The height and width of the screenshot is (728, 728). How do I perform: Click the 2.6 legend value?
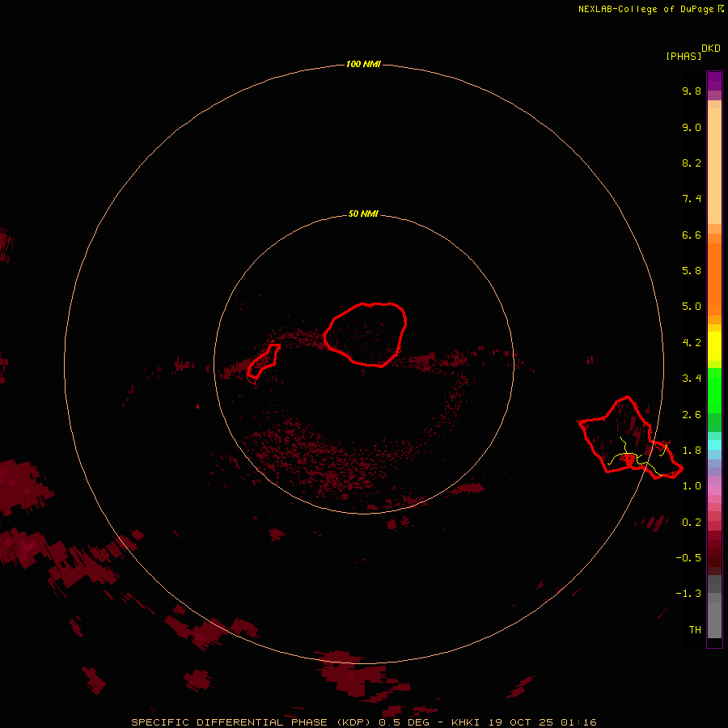(x=692, y=415)
